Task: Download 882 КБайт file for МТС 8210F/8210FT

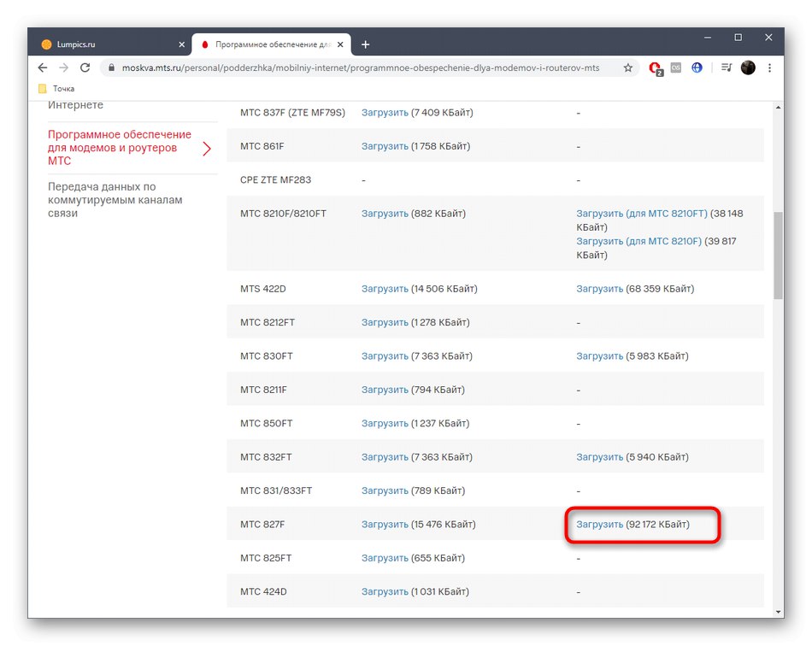Action: pos(385,214)
